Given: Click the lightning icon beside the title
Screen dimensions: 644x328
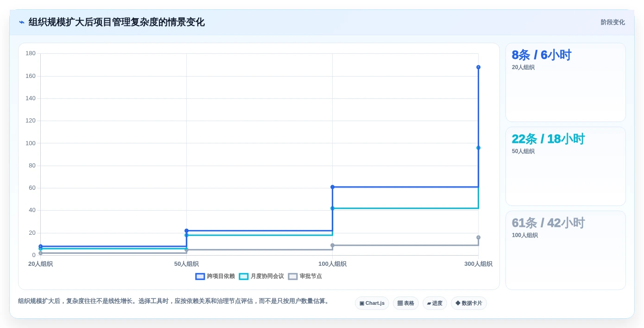Looking at the screenshot, I should (x=22, y=22).
